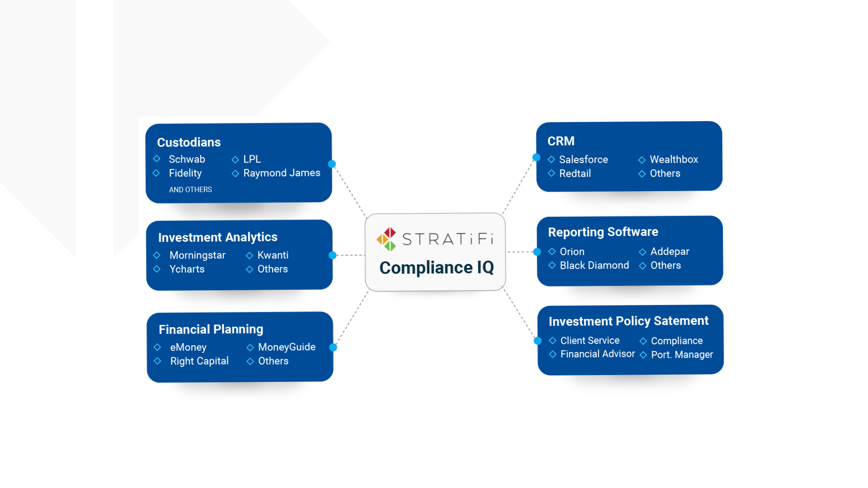Click the MoneyGuide entry
868x488 pixels.
[x=287, y=347]
